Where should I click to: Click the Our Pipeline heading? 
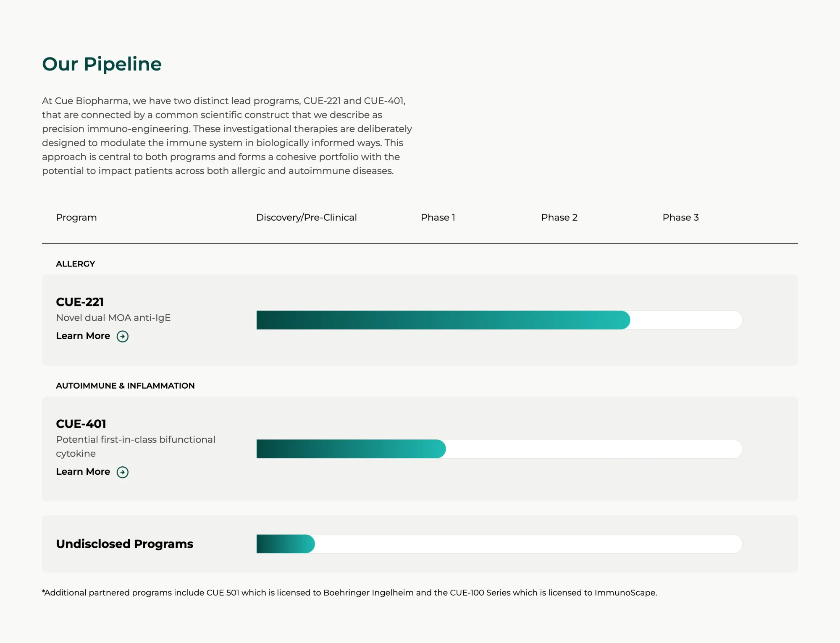pyautogui.click(x=102, y=64)
